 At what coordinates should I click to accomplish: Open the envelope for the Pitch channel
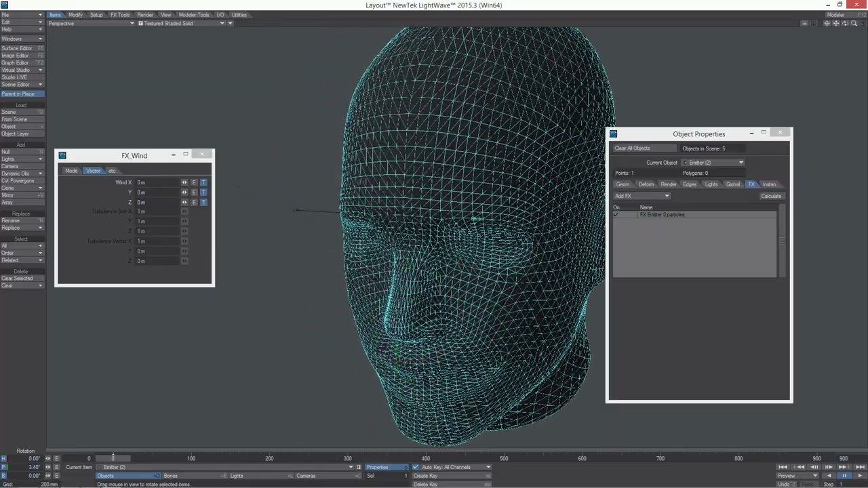[56, 467]
